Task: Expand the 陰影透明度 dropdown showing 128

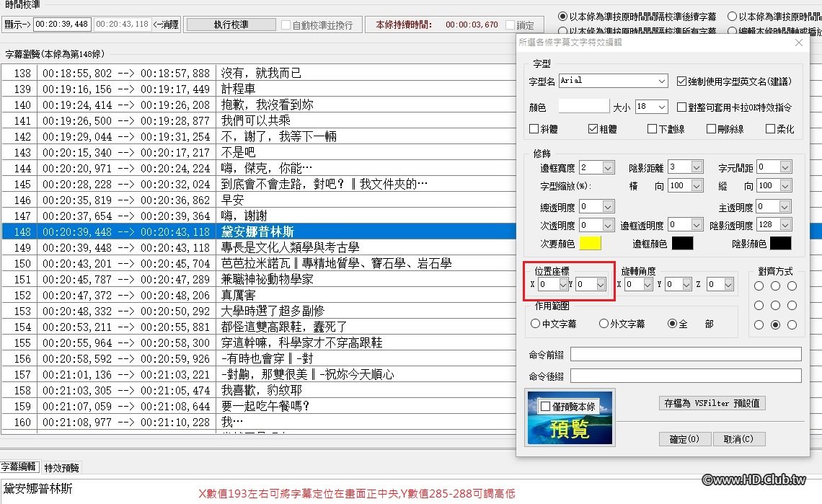Action: (785, 224)
